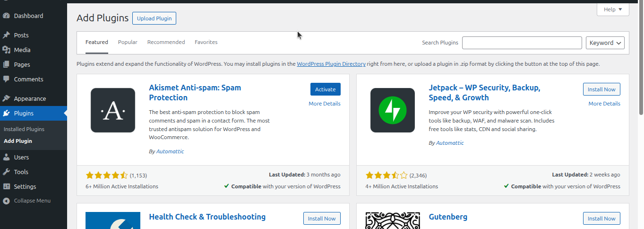Open Appearance menu label in sidebar

30,98
